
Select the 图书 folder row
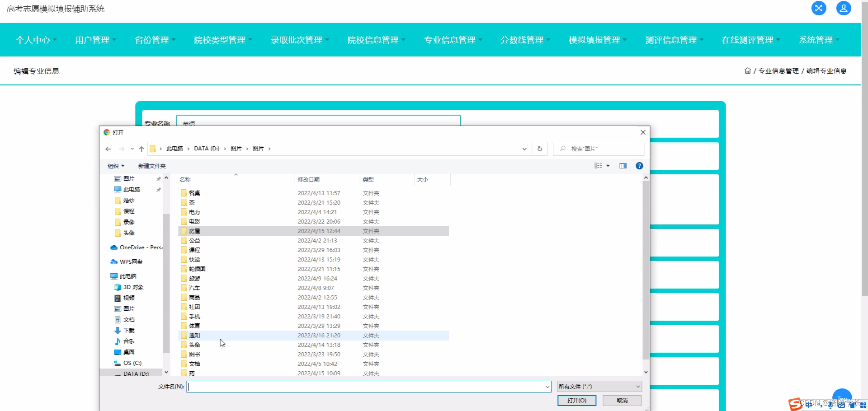point(314,354)
